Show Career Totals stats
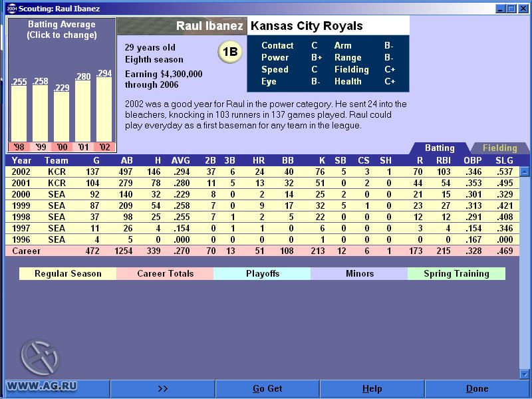Image resolution: width=532 pixels, height=399 pixels. coord(165,273)
